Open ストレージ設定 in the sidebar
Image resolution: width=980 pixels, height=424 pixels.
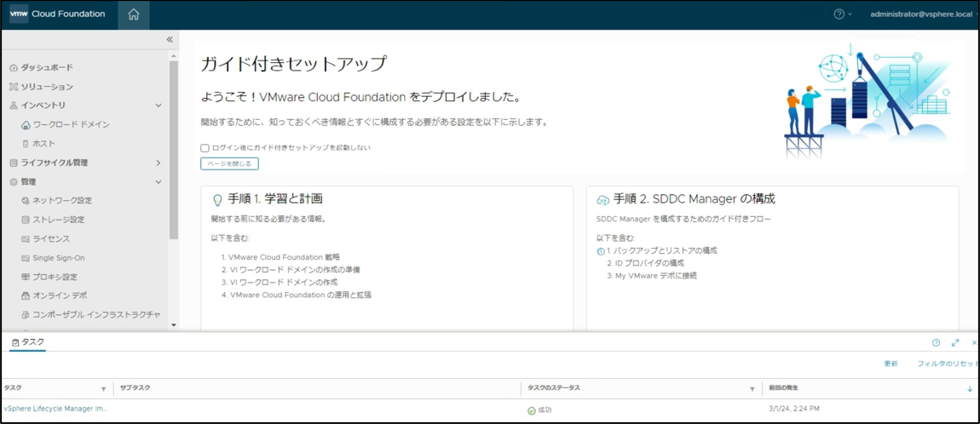pyautogui.click(x=58, y=220)
